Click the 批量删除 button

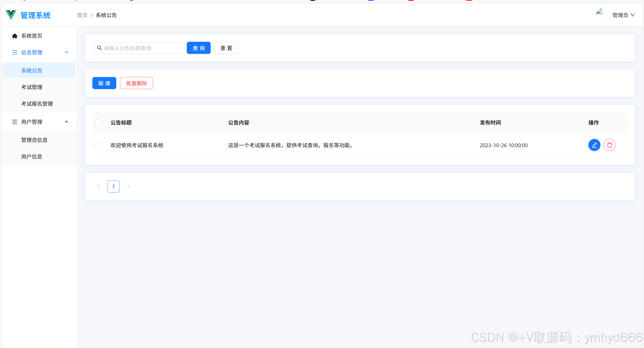[136, 83]
